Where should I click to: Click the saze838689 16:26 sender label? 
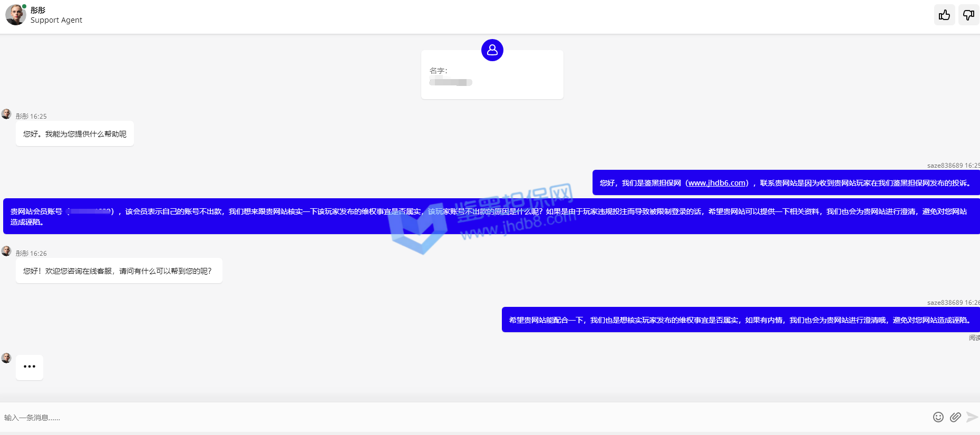click(x=952, y=303)
